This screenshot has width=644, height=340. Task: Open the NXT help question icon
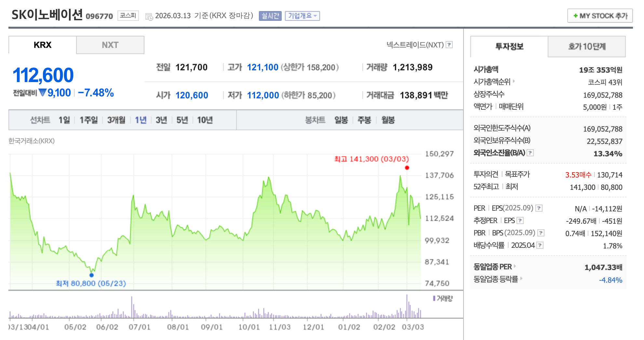pos(449,45)
